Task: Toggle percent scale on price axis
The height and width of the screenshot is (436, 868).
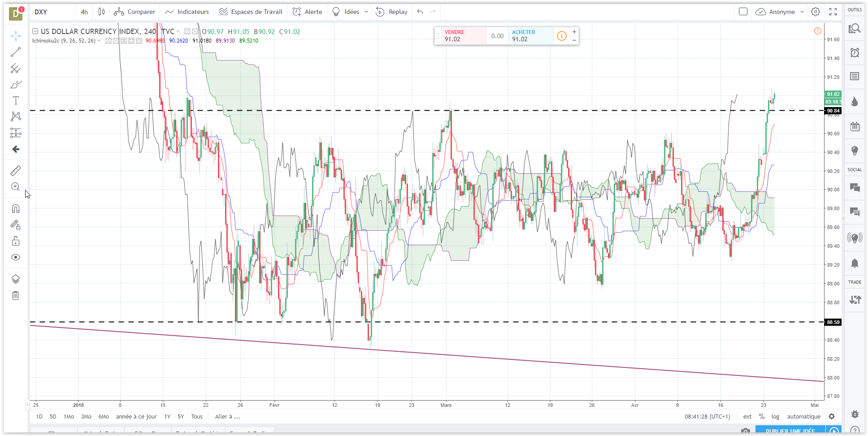Action: (762, 417)
